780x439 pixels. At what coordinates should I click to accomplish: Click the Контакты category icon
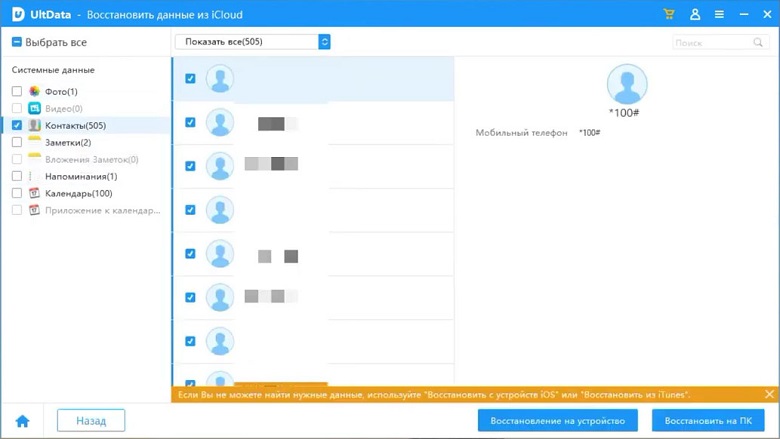pos(34,125)
